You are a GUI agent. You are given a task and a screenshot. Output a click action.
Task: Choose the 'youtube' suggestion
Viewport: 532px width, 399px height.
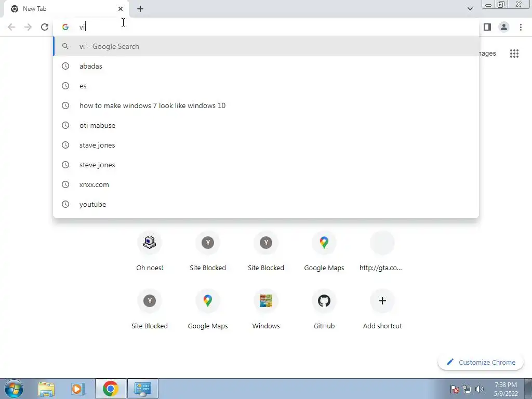tap(266, 204)
